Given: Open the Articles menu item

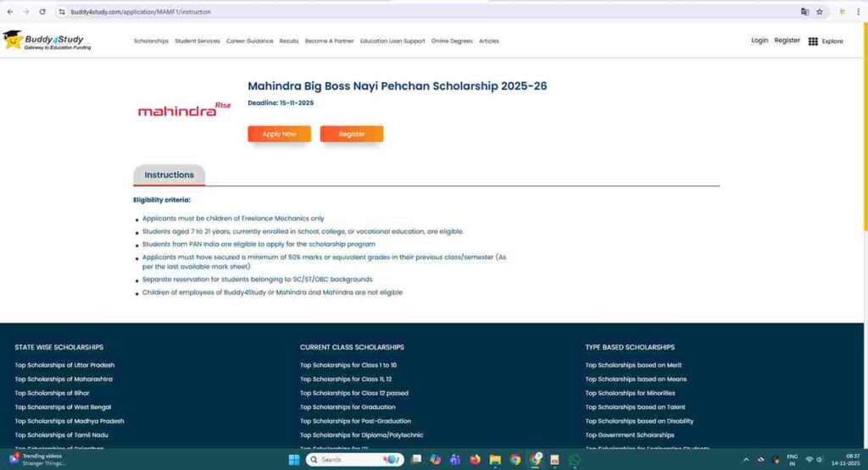Looking at the screenshot, I should click(x=489, y=41).
